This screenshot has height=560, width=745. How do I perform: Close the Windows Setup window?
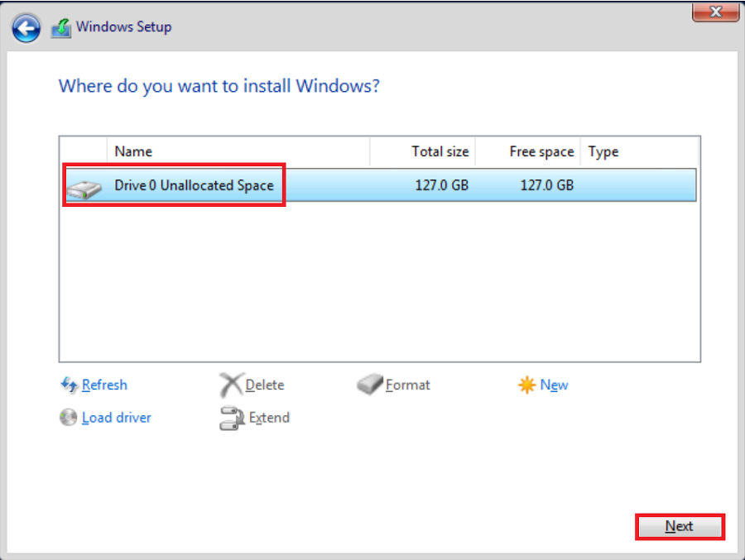click(x=715, y=12)
